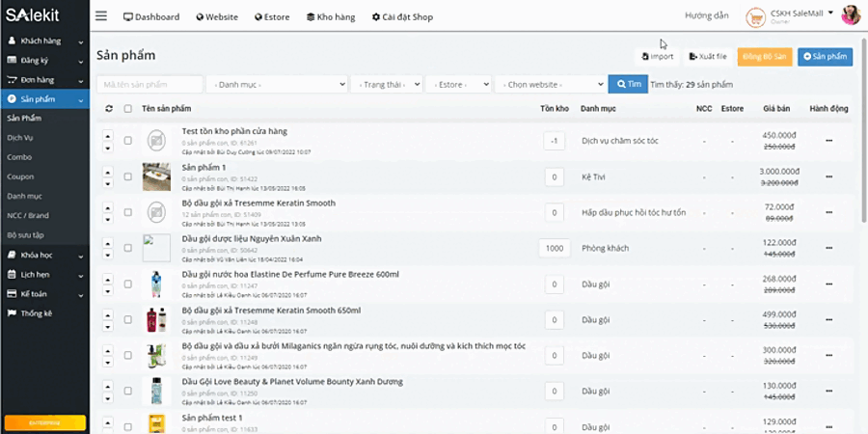Image resolution: width=868 pixels, height=434 pixels.
Task: Expand the Trạng thái filter dropdown
Action: pyautogui.click(x=386, y=85)
